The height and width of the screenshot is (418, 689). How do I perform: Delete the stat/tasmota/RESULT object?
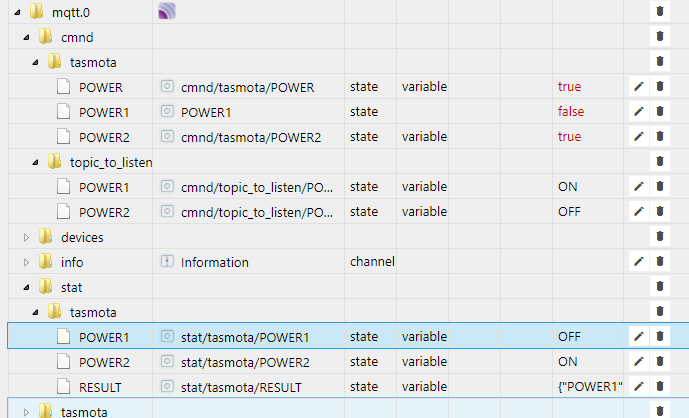coord(660,387)
